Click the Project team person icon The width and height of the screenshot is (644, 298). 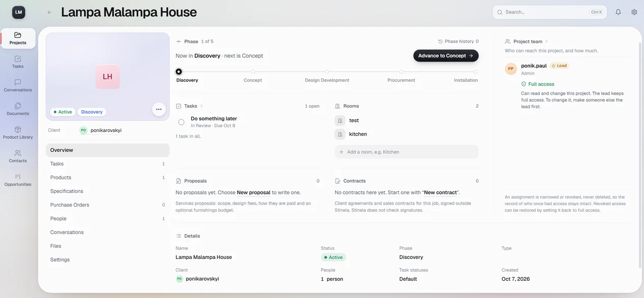[507, 42]
